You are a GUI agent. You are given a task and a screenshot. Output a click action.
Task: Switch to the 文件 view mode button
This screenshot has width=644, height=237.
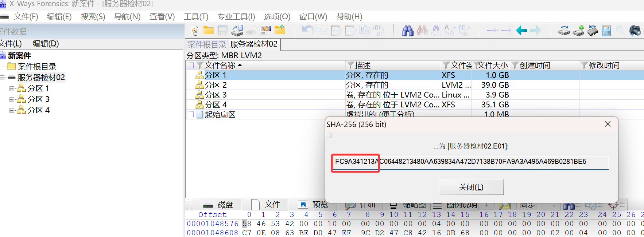coord(265,205)
